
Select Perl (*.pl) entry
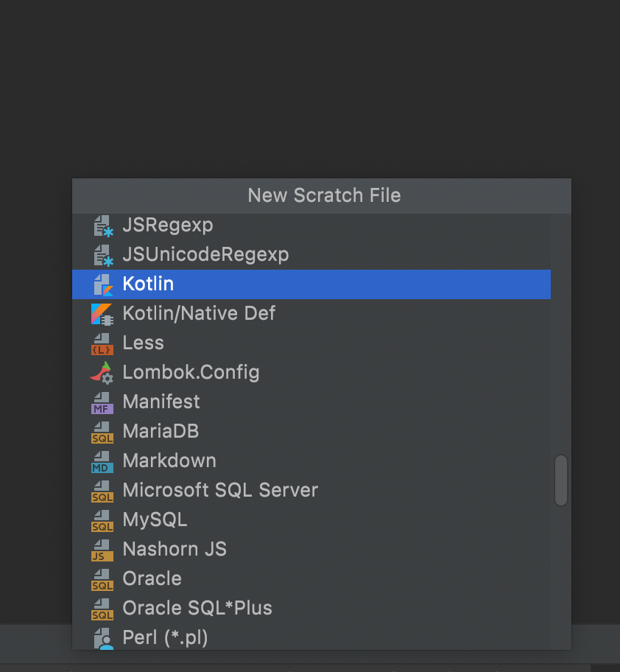pyautogui.click(x=311, y=637)
